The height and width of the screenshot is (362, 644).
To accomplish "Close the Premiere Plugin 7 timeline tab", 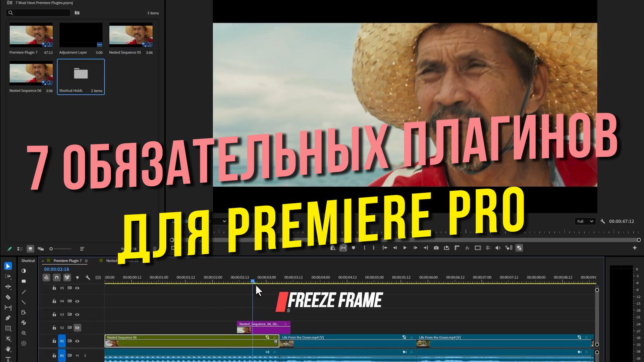I will [43, 261].
